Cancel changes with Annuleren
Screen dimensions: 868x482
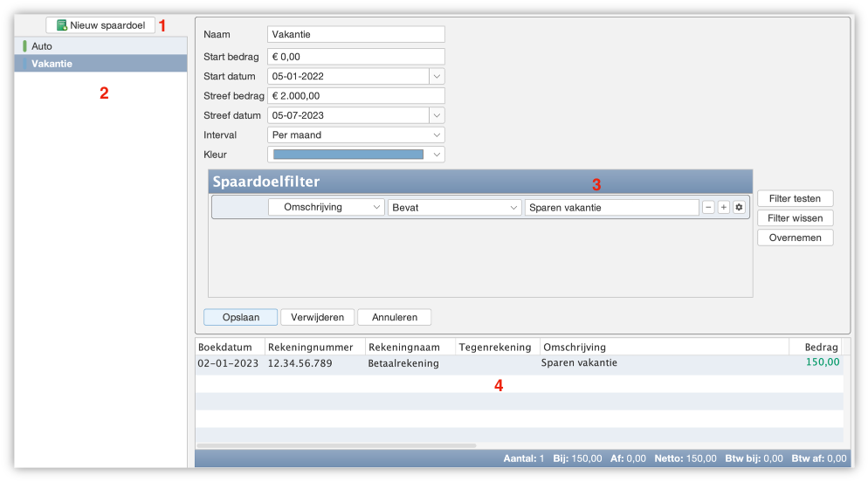(395, 317)
